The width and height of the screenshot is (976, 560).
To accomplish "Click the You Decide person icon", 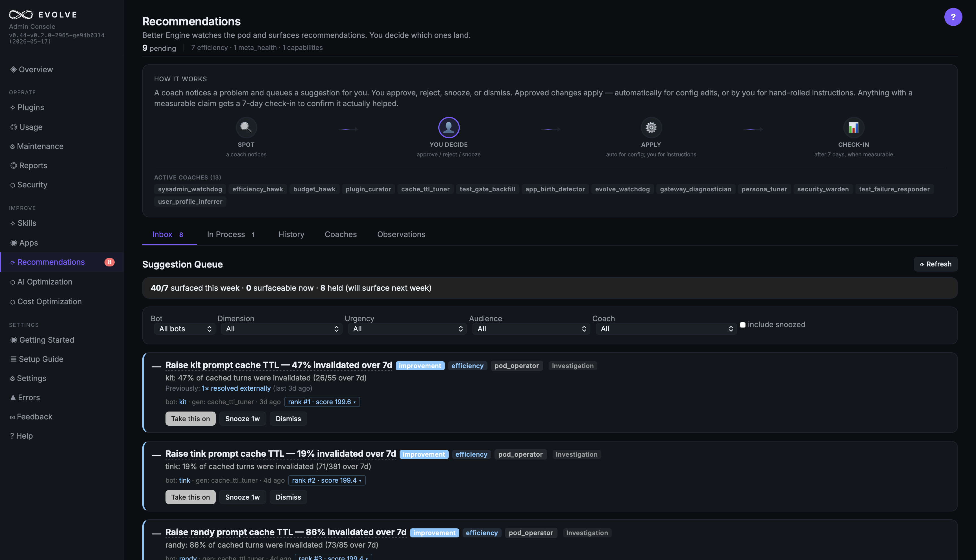I will point(448,127).
